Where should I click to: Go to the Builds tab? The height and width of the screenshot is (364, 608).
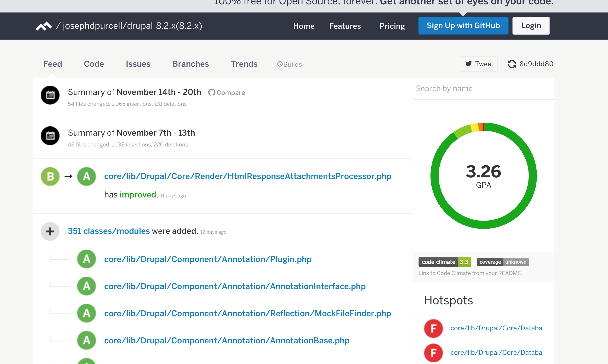coord(289,64)
